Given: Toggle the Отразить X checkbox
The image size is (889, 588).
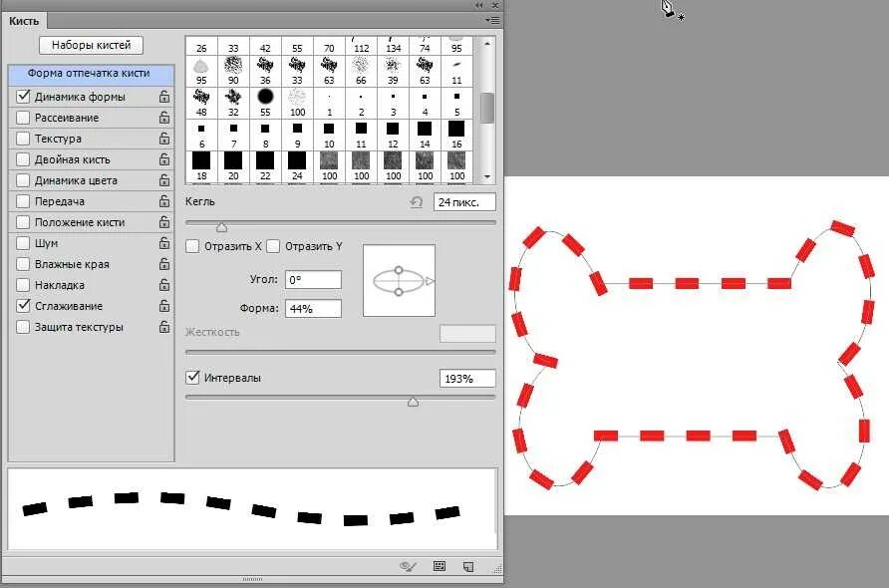Looking at the screenshot, I should tap(192, 246).
